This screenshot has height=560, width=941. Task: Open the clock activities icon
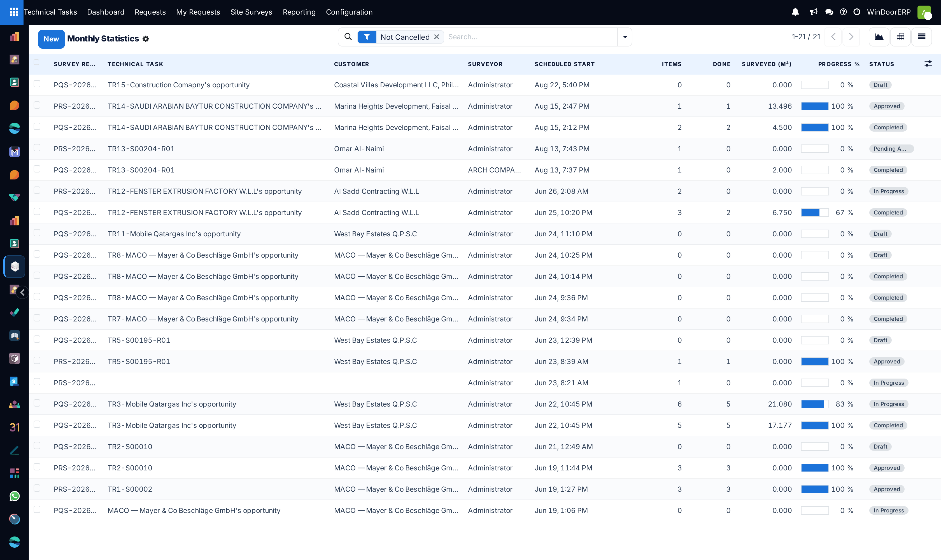[x=857, y=12]
